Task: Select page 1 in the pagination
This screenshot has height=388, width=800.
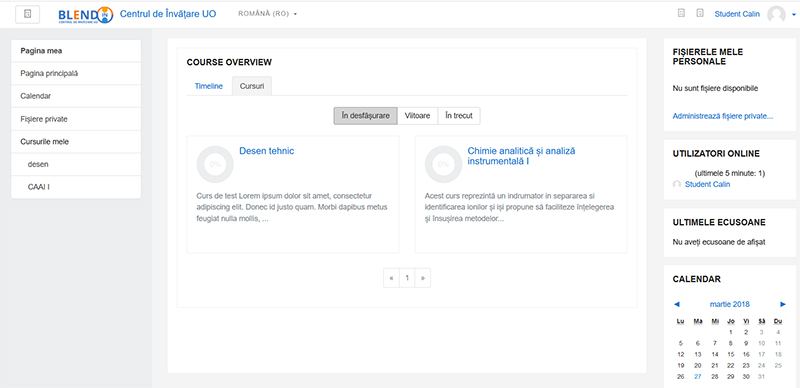Action: pyautogui.click(x=407, y=278)
